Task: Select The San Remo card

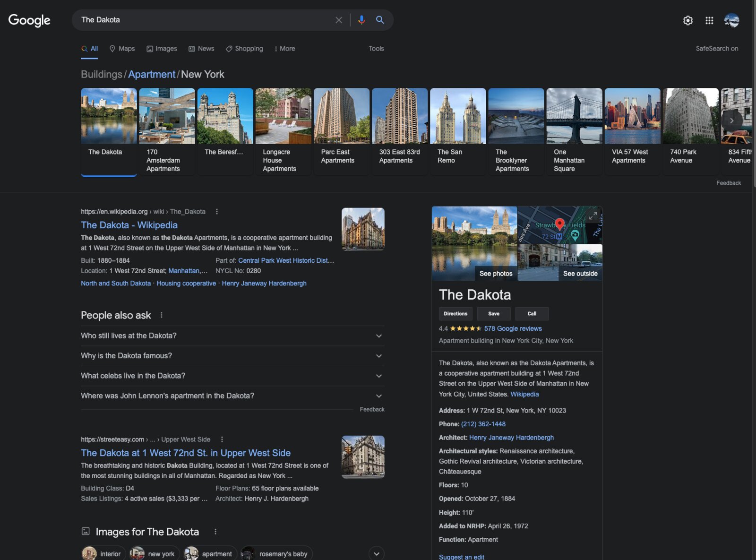Action: pyautogui.click(x=458, y=132)
